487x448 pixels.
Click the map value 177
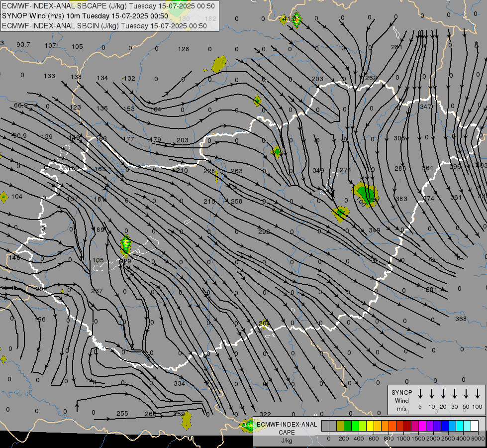[128, 139]
